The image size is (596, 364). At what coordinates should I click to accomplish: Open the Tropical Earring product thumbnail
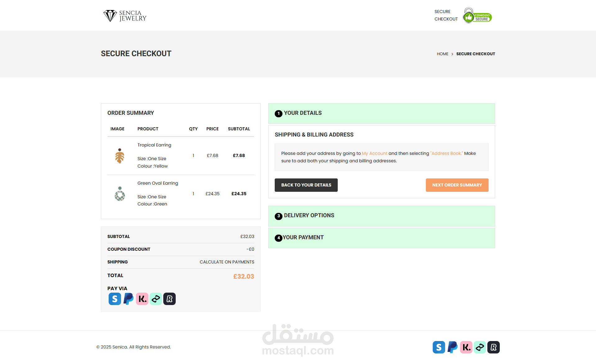pos(120,156)
